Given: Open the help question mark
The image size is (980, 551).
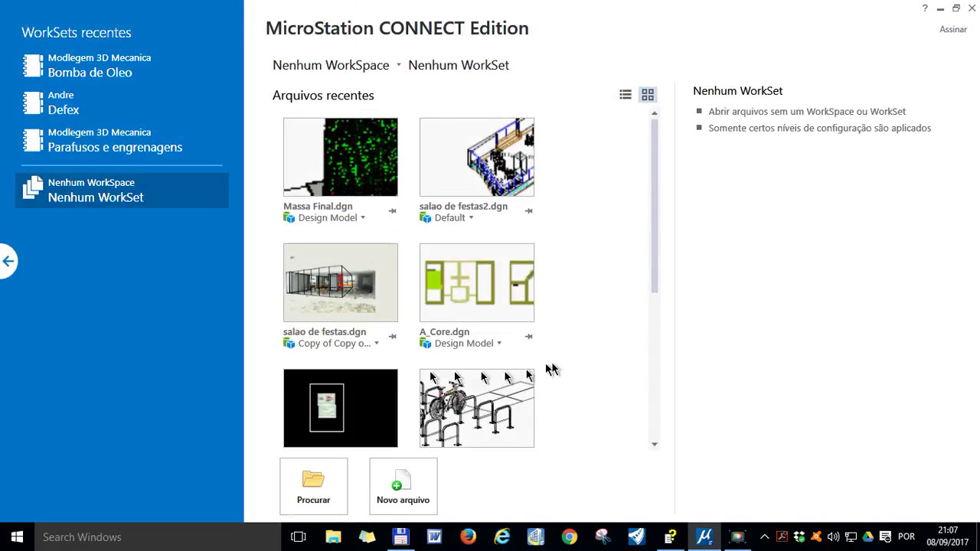Looking at the screenshot, I should (x=925, y=8).
